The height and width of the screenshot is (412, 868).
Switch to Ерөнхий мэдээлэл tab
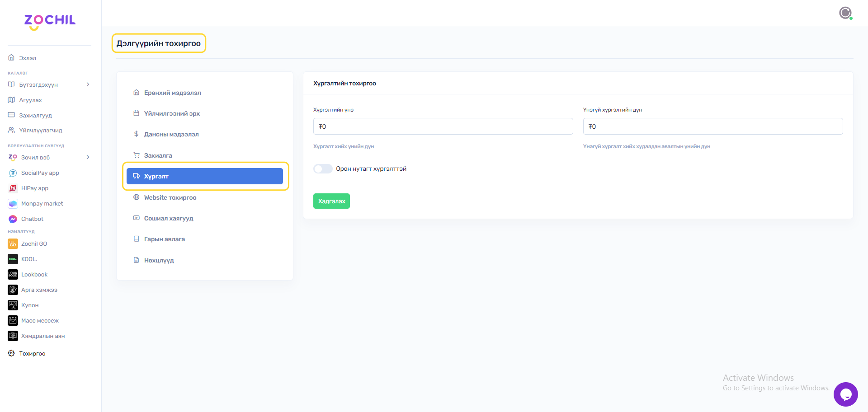coord(172,93)
